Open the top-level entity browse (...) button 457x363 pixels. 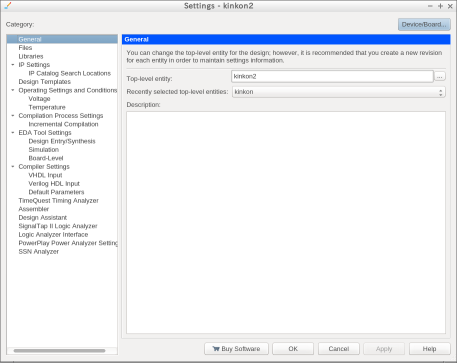tap(440, 77)
